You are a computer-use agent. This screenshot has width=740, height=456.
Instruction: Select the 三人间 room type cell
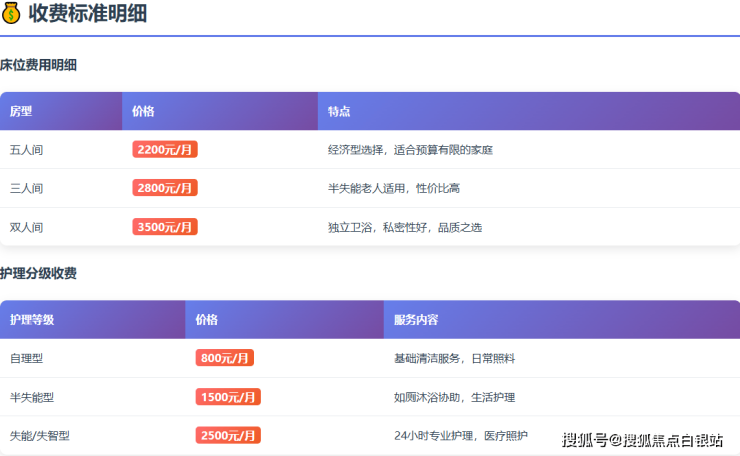point(27,188)
